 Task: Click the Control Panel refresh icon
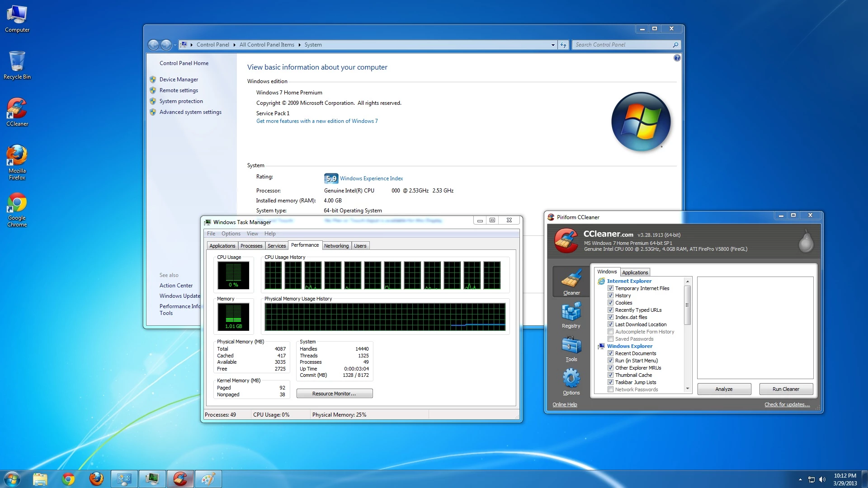click(x=563, y=45)
